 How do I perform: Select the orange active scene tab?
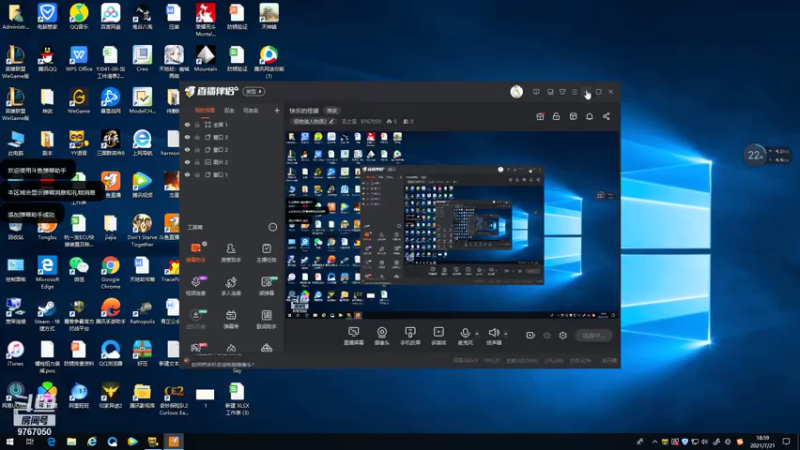coord(205,110)
